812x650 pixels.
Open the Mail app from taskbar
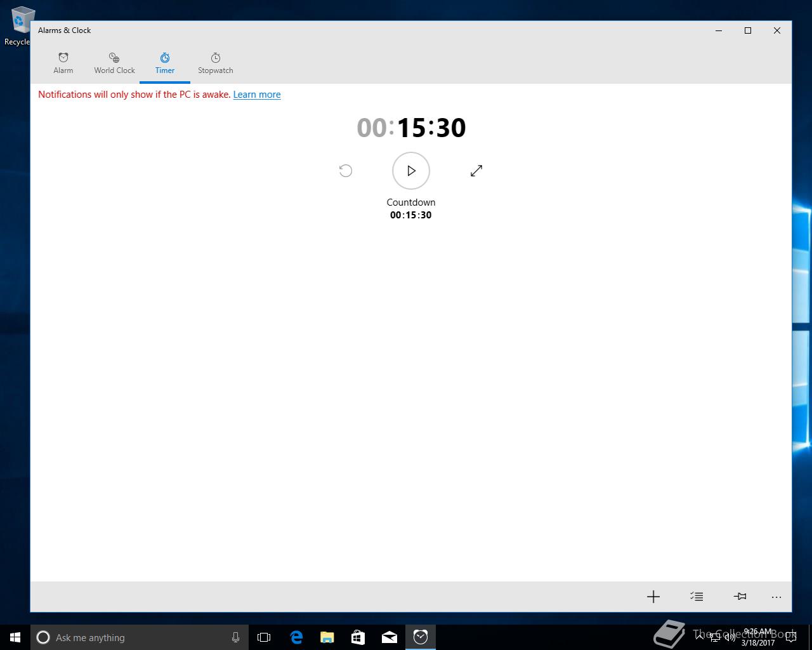tap(390, 637)
